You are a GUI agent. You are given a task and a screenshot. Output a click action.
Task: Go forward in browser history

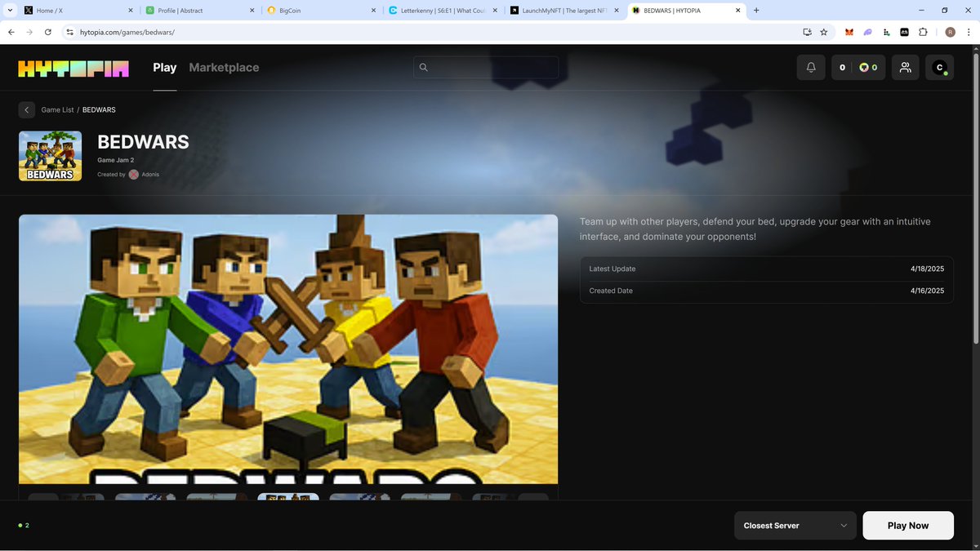pos(29,32)
